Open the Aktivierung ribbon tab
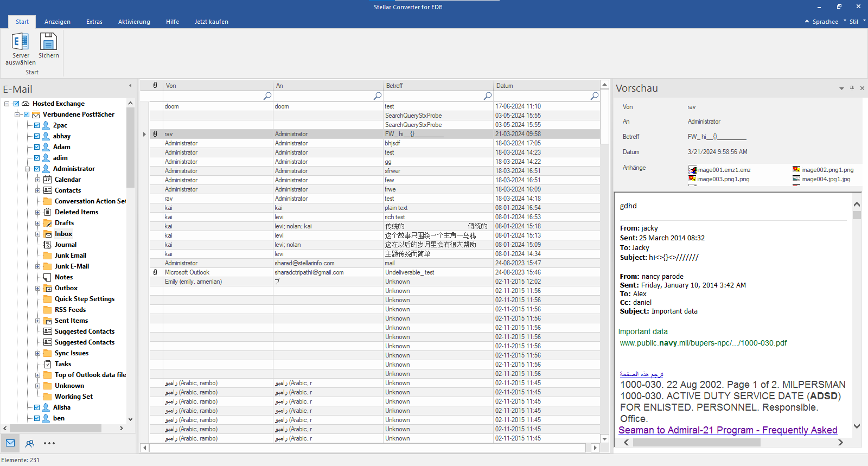This screenshot has width=868, height=466. coord(134,22)
